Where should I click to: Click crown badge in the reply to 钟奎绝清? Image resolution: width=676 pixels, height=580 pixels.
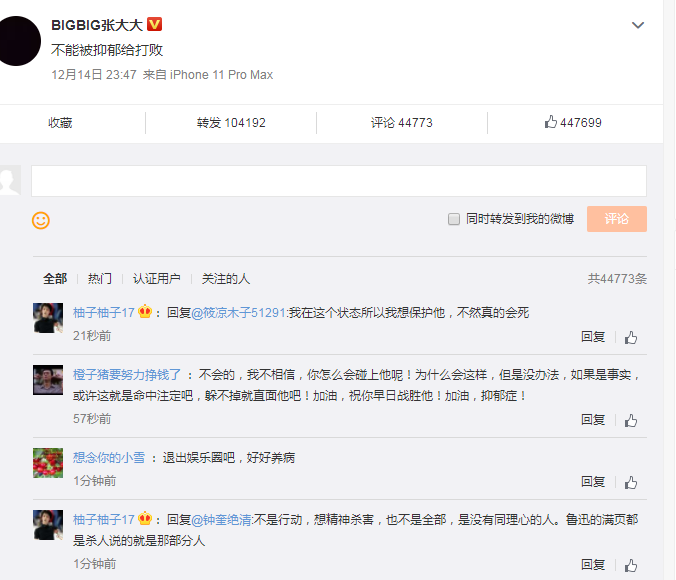[145, 518]
